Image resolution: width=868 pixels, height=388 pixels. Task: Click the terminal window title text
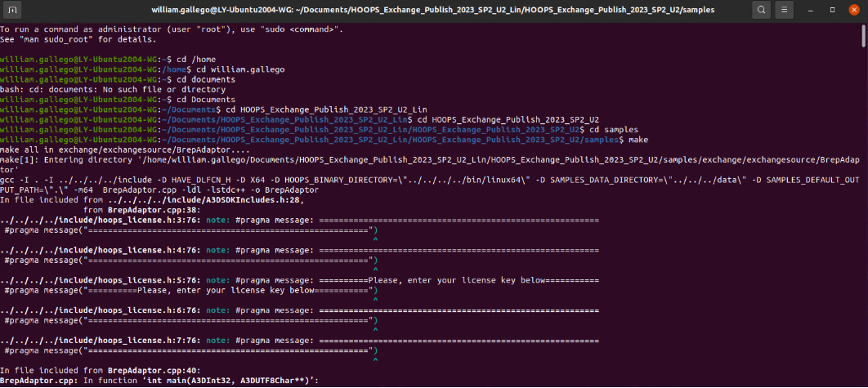433,11
